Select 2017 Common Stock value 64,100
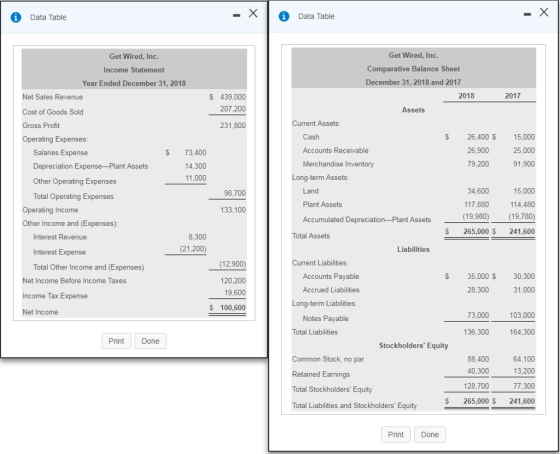Image resolution: width=560 pixels, height=454 pixels. tap(524, 359)
